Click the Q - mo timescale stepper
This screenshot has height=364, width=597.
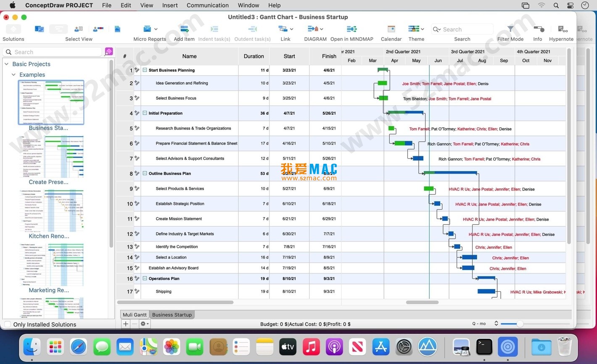(496, 323)
